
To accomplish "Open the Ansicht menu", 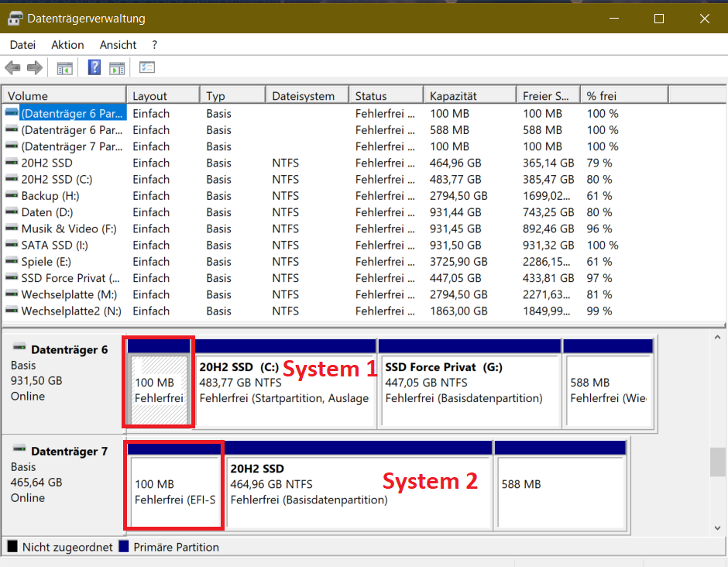I will point(118,45).
